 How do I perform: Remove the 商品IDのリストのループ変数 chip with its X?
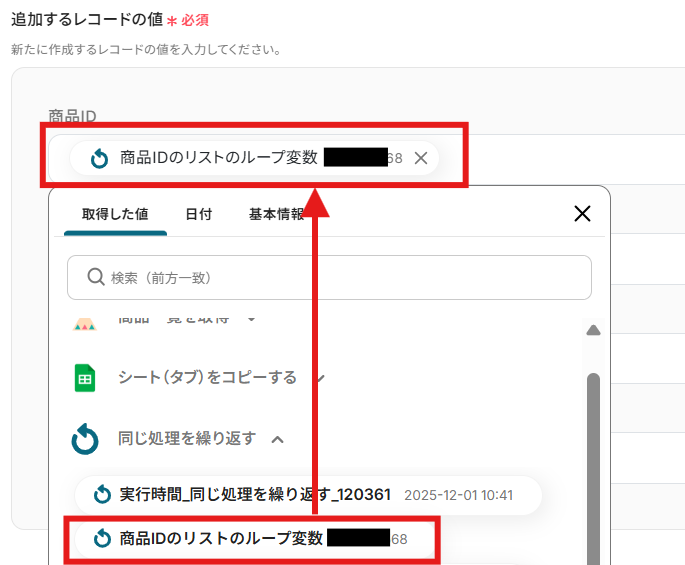point(421,158)
